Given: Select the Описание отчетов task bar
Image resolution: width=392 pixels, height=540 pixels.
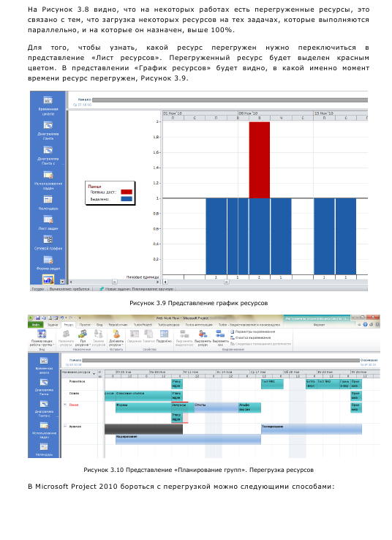Looking at the screenshot, I should [143, 396].
